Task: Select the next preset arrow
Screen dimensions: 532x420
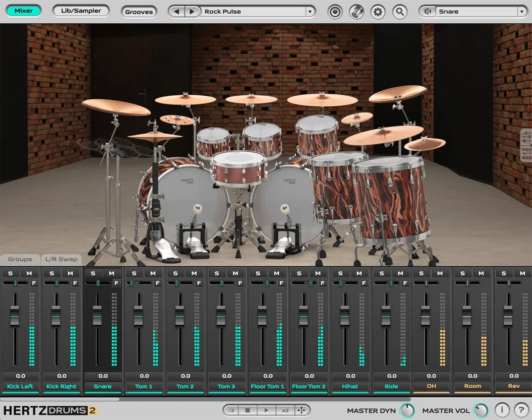Action: 192,12
